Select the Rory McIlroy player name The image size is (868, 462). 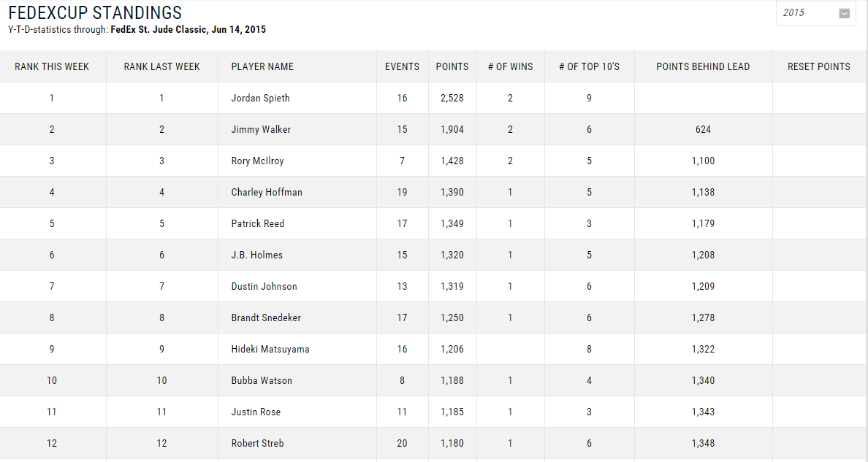(258, 161)
